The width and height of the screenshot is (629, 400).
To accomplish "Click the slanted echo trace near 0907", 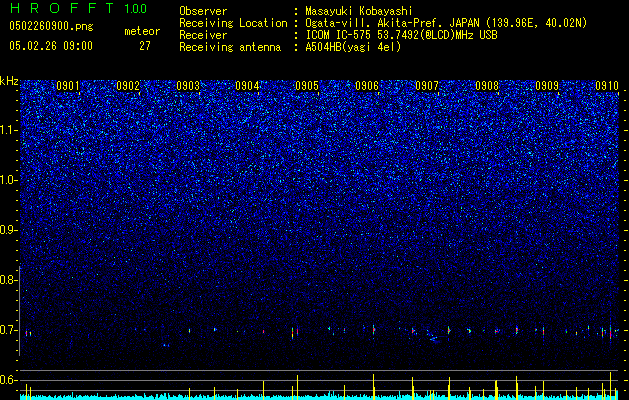I will pyautogui.click(x=432, y=336).
